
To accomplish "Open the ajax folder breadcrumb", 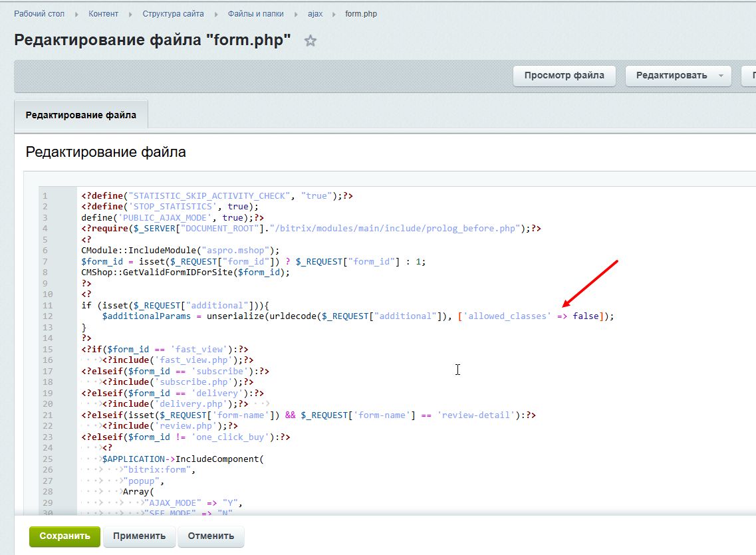I will pos(315,13).
